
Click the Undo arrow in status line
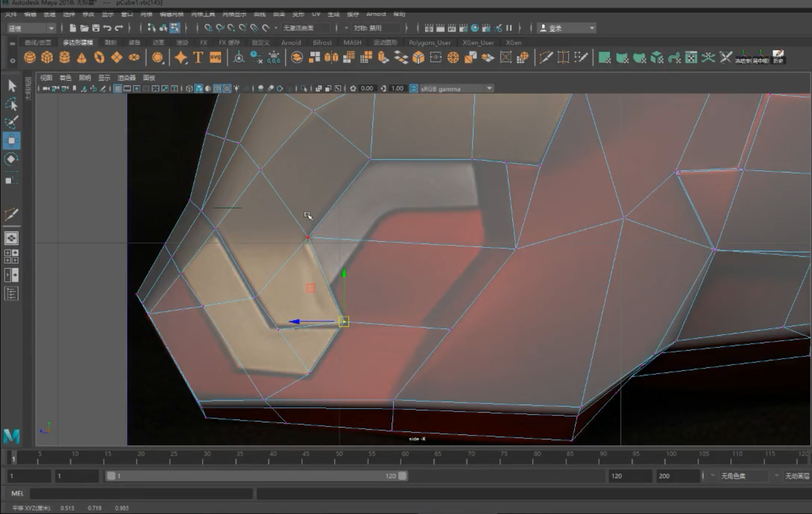(x=107, y=28)
